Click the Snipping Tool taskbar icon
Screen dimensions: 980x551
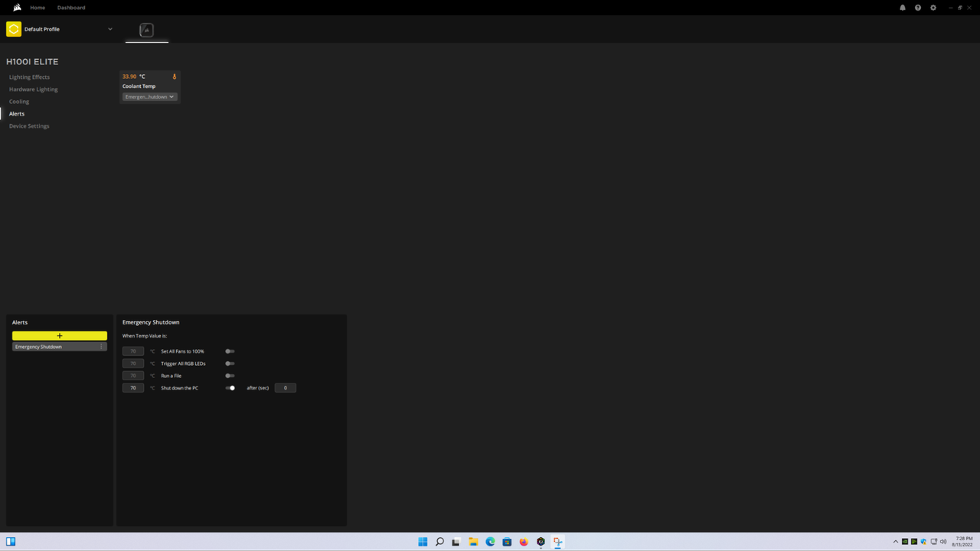(557, 542)
